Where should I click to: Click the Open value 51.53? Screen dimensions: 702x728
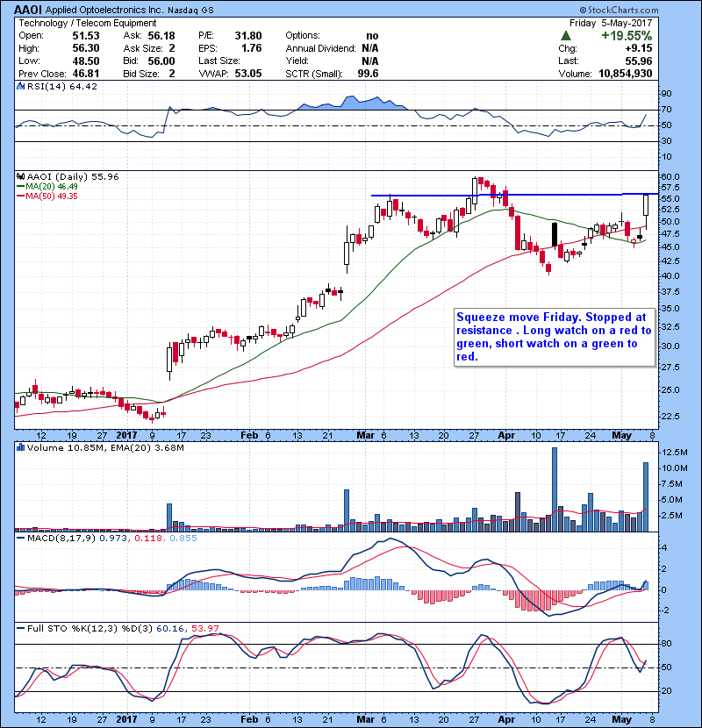(86, 36)
